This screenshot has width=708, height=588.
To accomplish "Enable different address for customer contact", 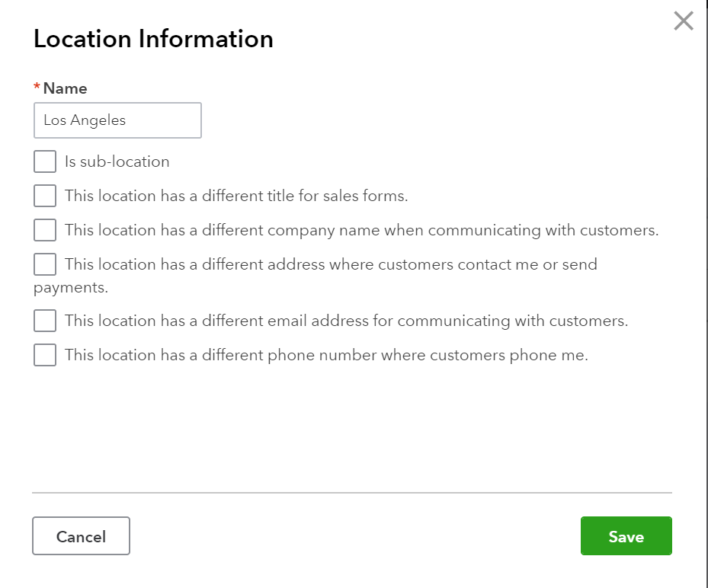I will (44, 264).
